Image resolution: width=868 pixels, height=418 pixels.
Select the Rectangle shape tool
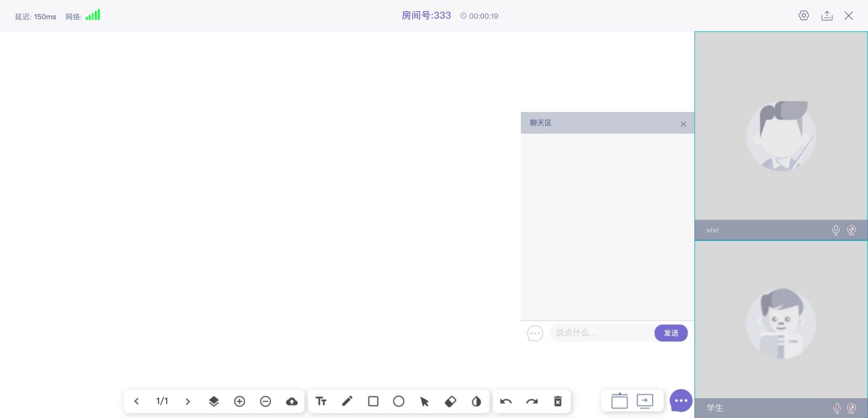373,401
